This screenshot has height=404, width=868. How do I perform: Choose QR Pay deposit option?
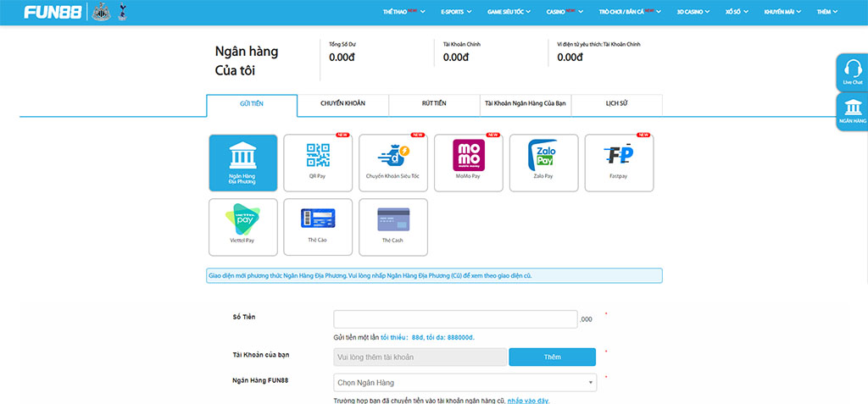tap(318, 163)
